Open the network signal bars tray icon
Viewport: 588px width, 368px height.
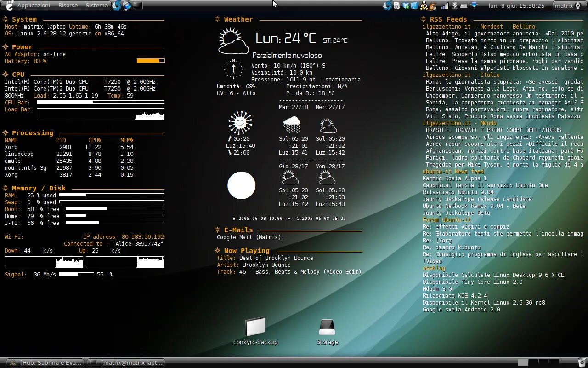coord(445,6)
